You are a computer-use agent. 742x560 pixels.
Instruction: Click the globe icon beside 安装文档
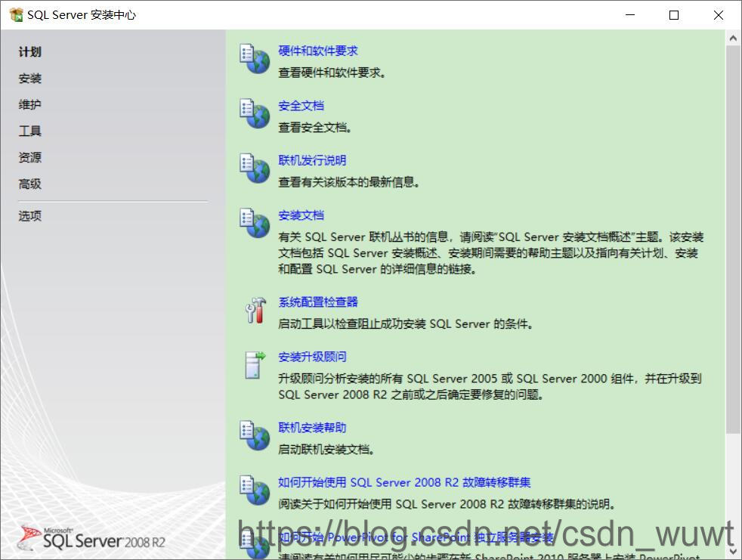pyautogui.click(x=255, y=223)
